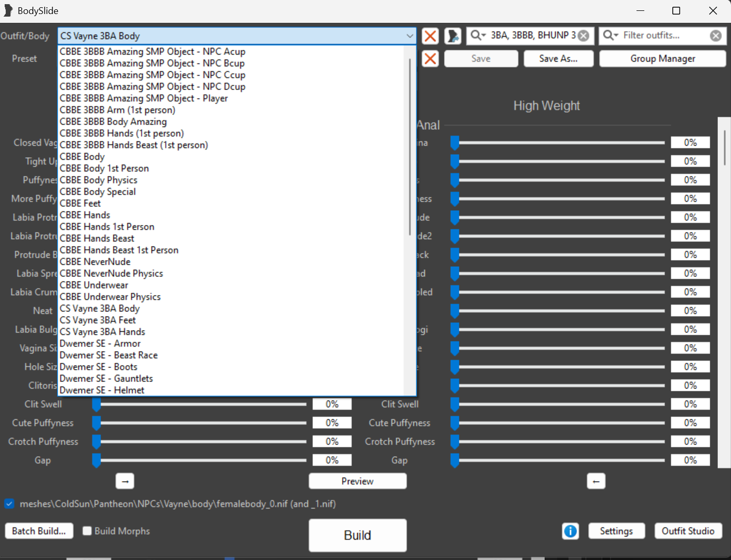
Task: Choose 'Dwemer SE - Beast Race' outfit
Action: tap(109, 355)
